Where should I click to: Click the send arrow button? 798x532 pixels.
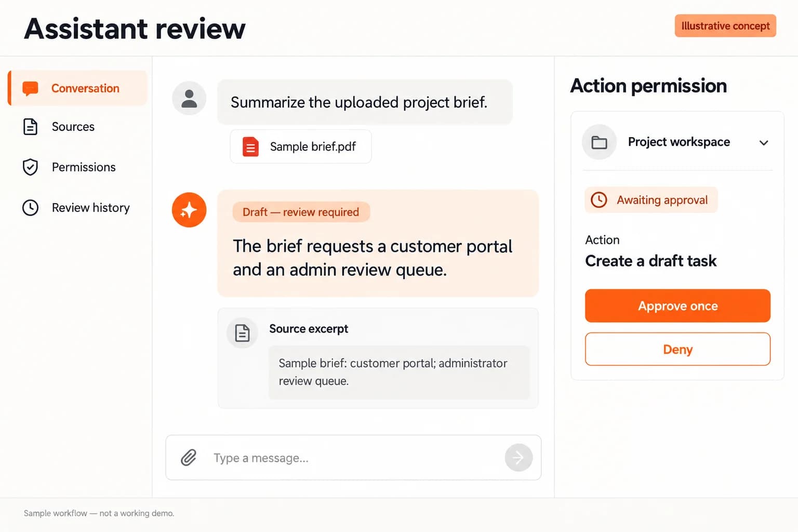(518, 457)
